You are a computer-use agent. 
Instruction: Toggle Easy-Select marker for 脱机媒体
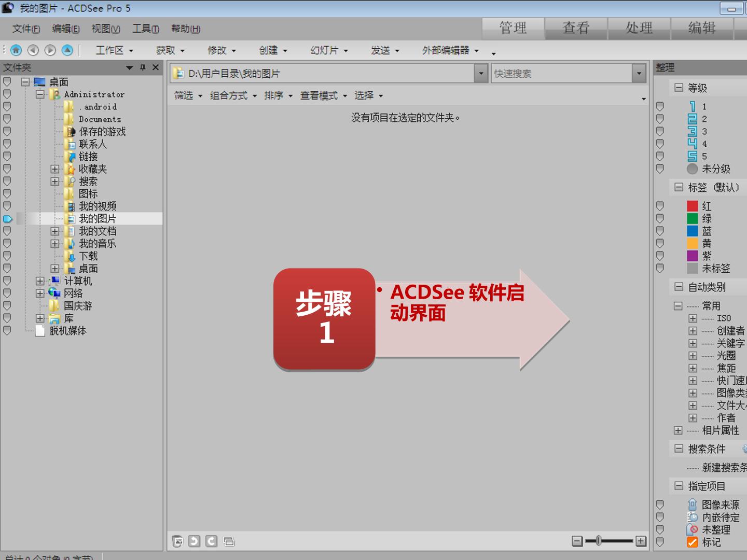click(7, 331)
